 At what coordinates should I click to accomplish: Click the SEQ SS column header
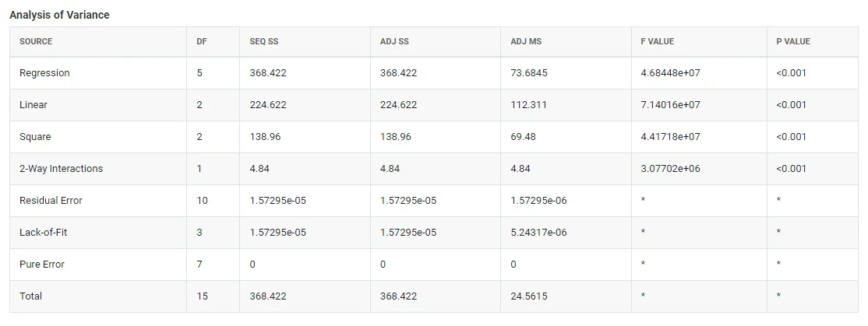coord(264,41)
